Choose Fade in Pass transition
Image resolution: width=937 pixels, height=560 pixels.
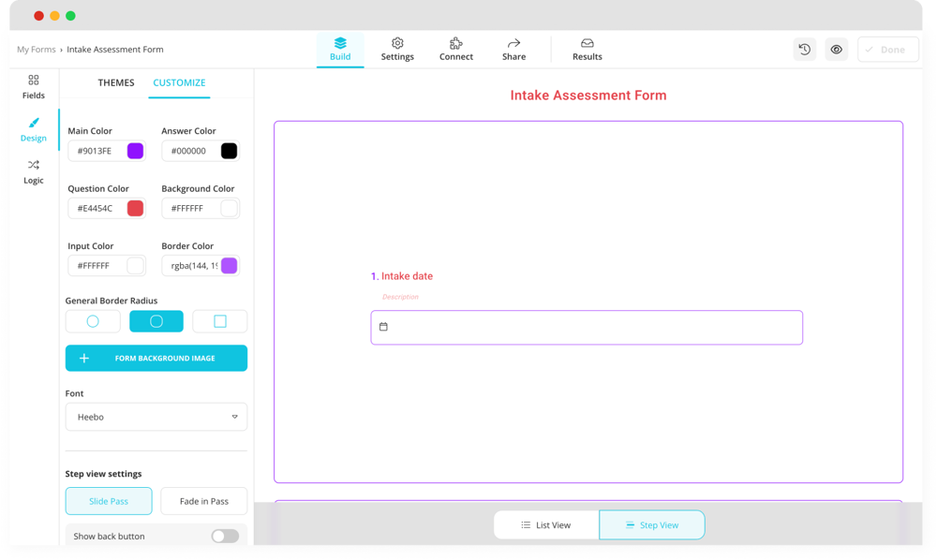pos(203,501)
